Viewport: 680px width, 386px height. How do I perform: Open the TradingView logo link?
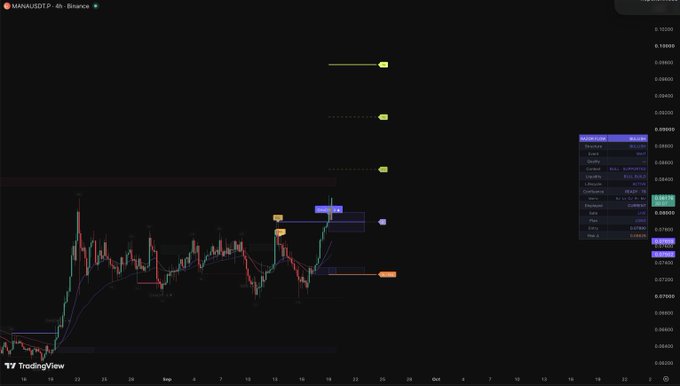[34, 366]
